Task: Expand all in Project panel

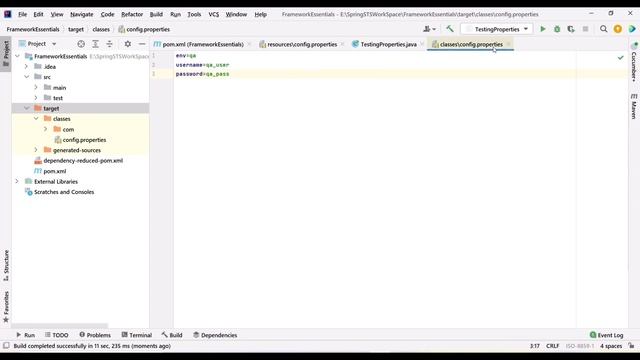Action: tap(95, 44)
